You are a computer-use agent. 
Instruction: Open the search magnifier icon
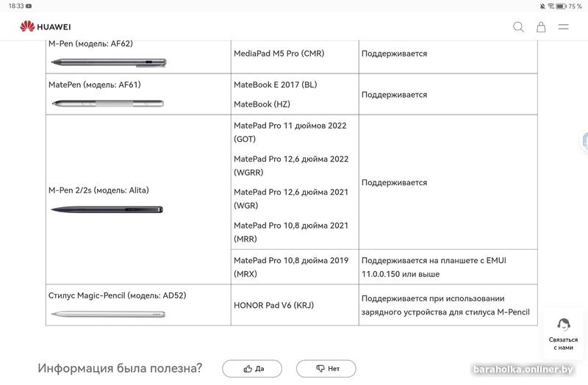[518, 27]
